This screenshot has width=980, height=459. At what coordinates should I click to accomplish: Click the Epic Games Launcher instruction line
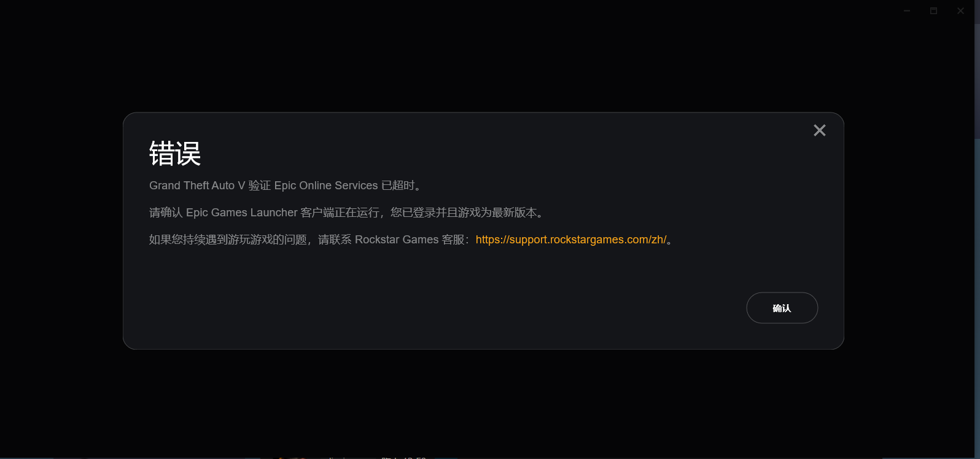tap(346, 213)
